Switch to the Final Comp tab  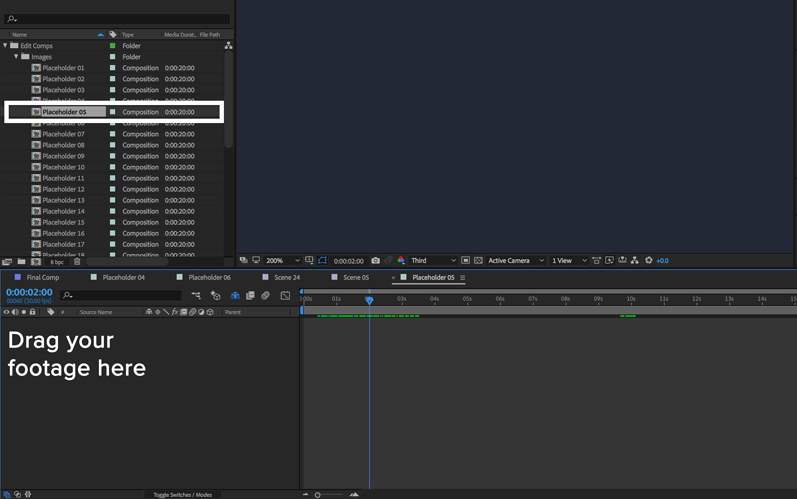(42, 278)
